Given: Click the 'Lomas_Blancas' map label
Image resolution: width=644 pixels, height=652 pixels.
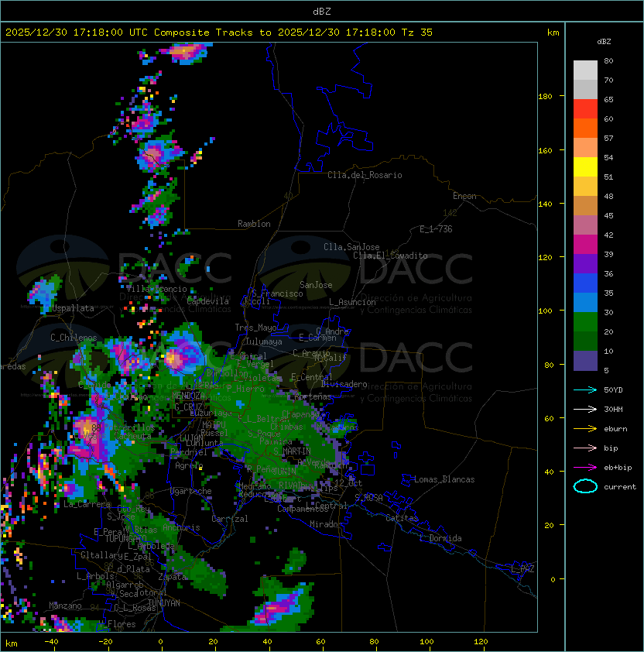Looking at the screenshot, I should 444,479.
